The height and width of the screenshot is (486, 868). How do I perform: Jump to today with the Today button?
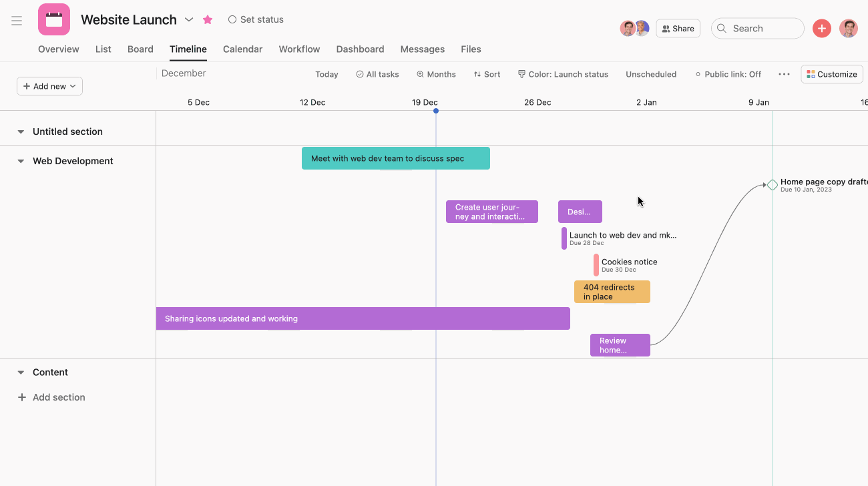point(327,74)
